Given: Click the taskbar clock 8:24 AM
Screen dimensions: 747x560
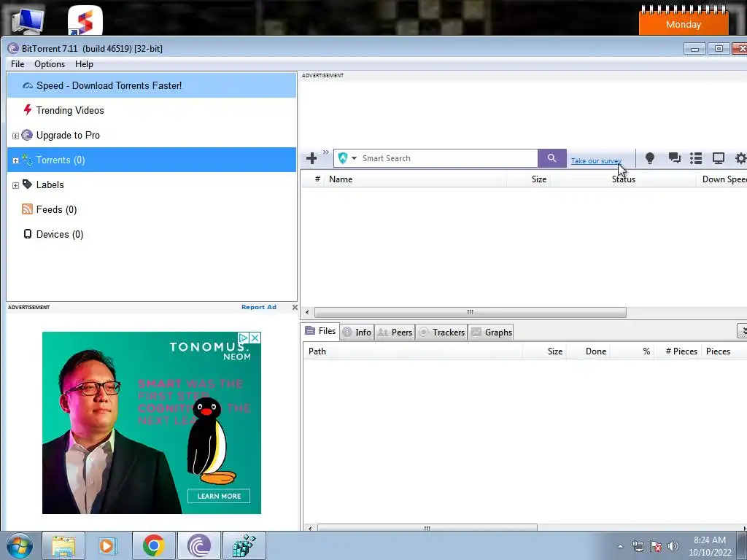Looking at the screenshot, I should point(709,546).
